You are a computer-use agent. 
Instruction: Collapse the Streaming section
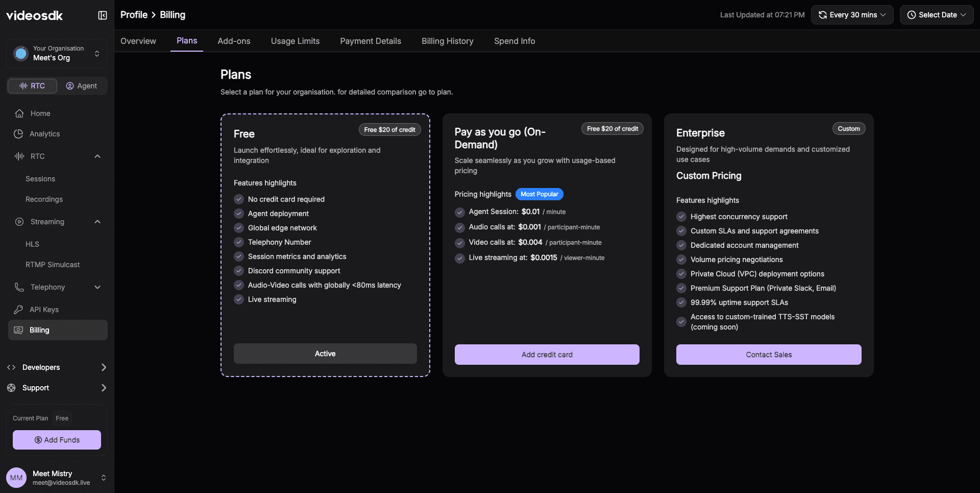97,221
